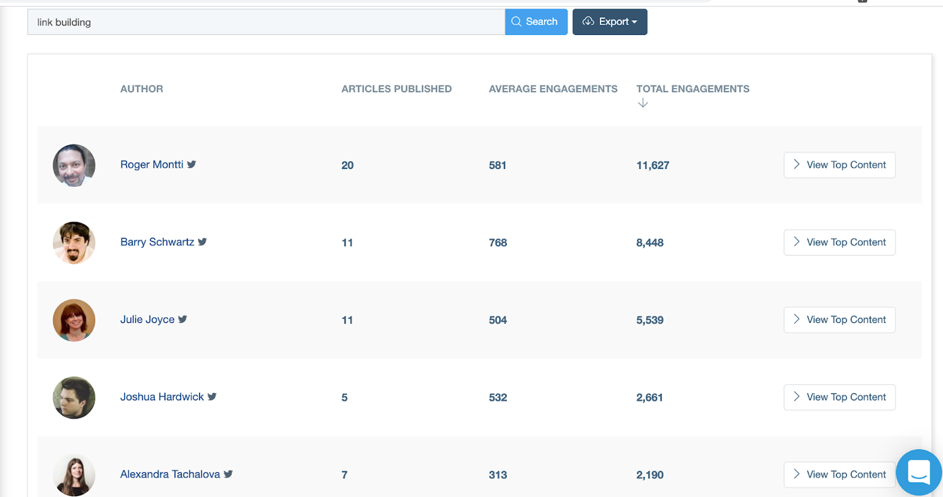
Task: Click Roger Montti's Twitter icon
Action: [191, 165]
